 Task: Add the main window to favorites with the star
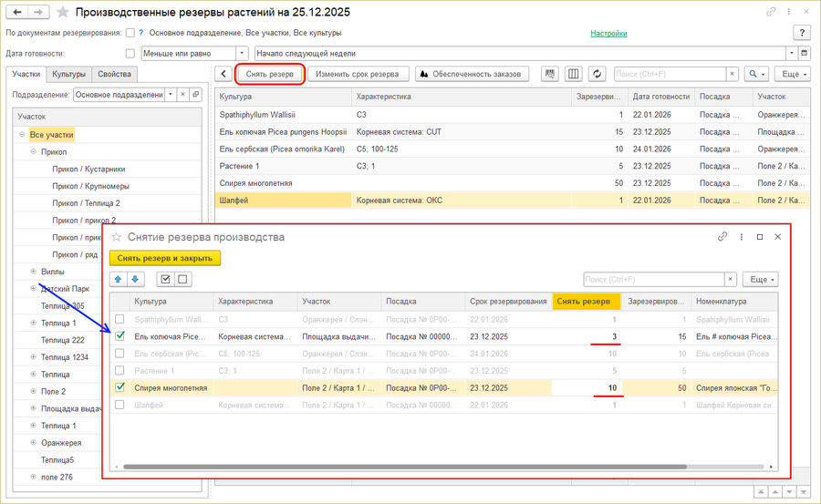click(62, 13)
